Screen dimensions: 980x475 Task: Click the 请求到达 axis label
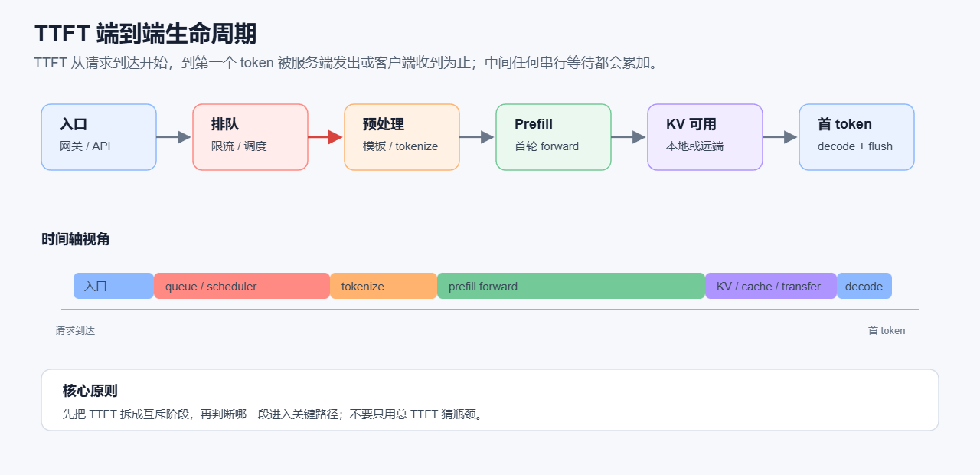(75, 330)
